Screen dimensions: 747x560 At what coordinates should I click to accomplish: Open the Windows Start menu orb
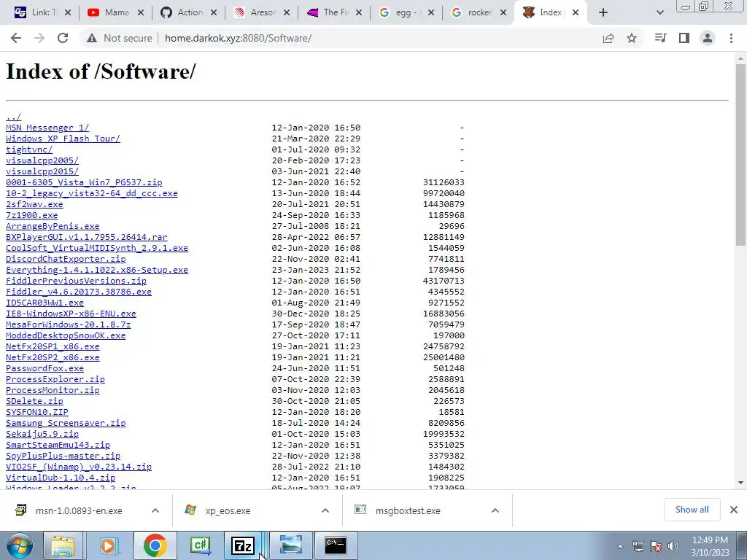pos(19,545)
